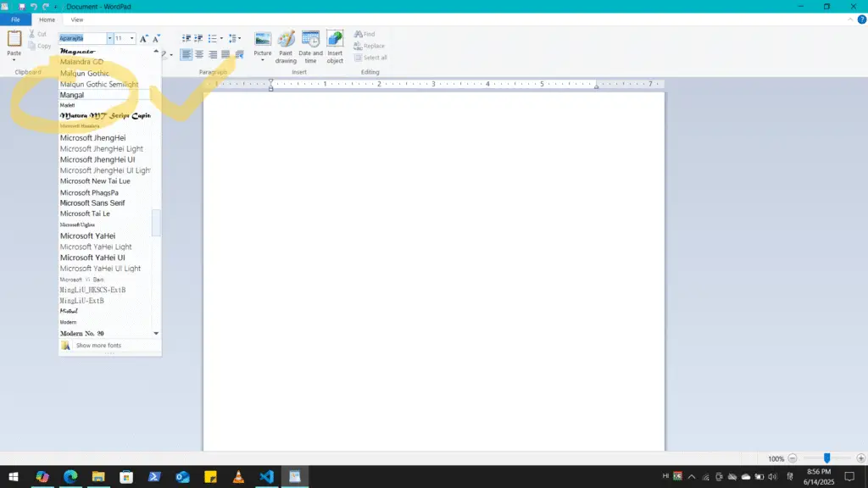The width and height of the screenshot is (868, 488).
Task: Switch to the View tab
Action: (x=77, y=19)
